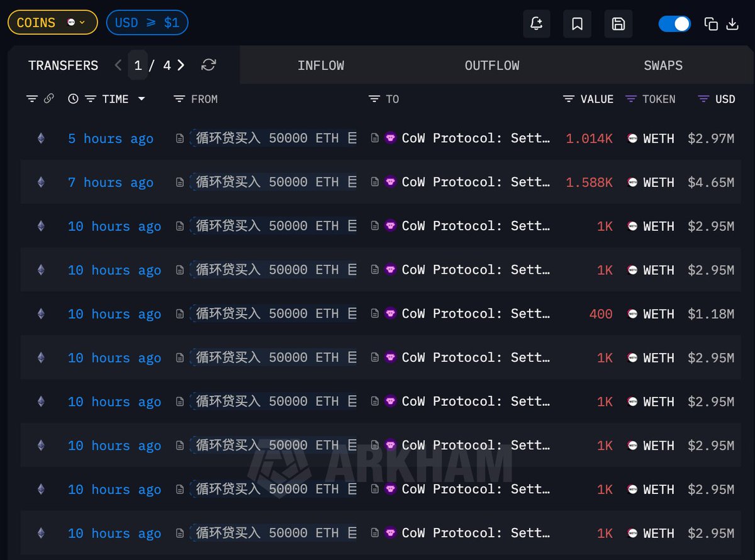Click the TO document icon in the $1.18M row
The height and width of the screenshot is (560, 755).
click(x=375, y=314)
